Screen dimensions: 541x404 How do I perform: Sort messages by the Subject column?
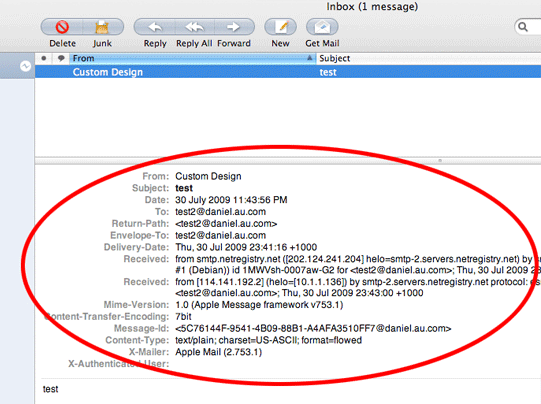429,58
